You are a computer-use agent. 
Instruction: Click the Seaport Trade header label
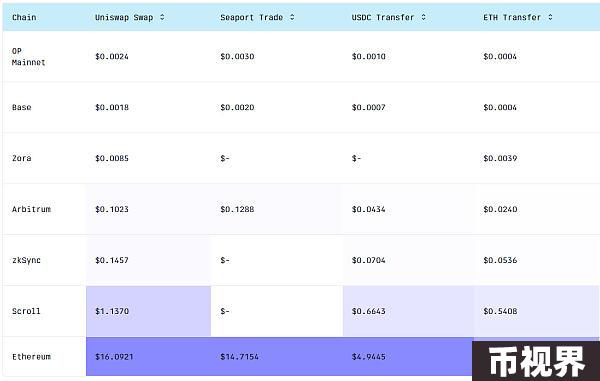pos(251,18)
